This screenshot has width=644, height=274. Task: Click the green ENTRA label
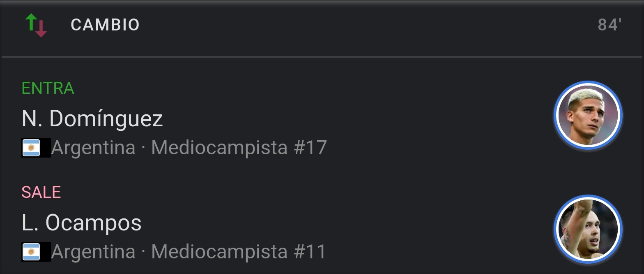pyautogui.click(x=48, y=88)
